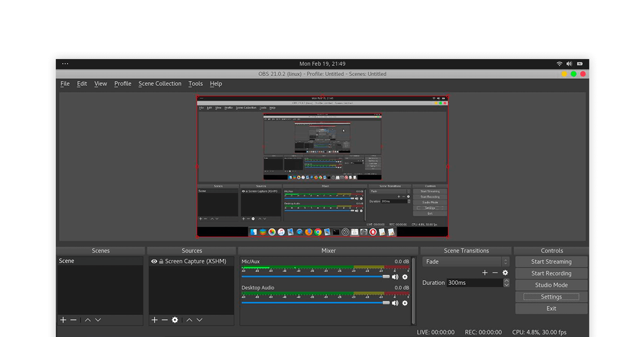
Task: Open the Edit menu
Action: (82, 84)
